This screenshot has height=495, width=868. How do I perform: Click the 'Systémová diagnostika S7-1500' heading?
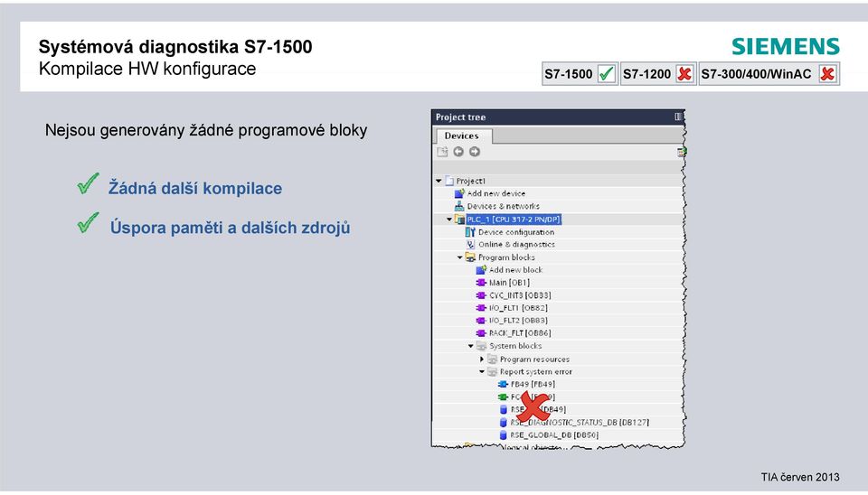[x=175, y=46]
